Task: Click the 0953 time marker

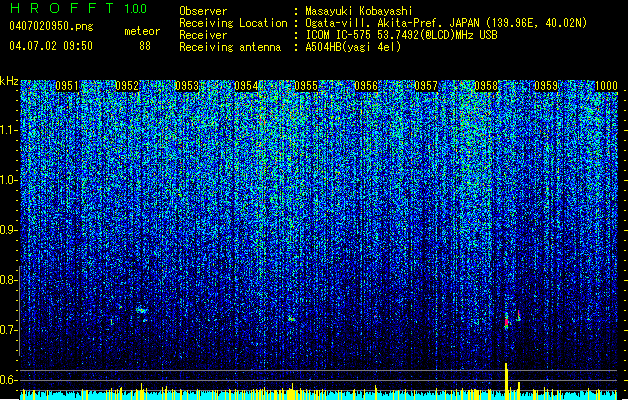Action: 187,86
